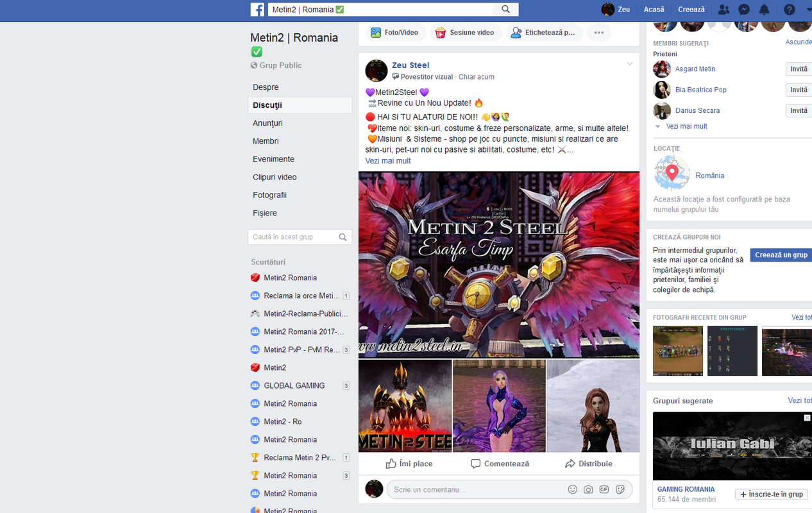812x513 pixels.
Task: Open Metin2 PvP - PvM Re... shortcut
Action: click(300, 349)
